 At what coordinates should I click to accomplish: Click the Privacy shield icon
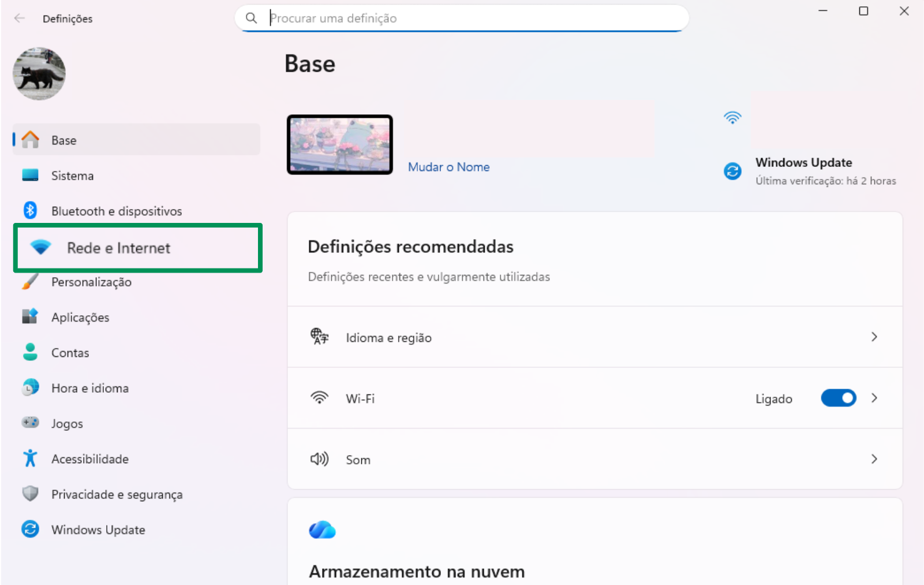tap(30, 494)
